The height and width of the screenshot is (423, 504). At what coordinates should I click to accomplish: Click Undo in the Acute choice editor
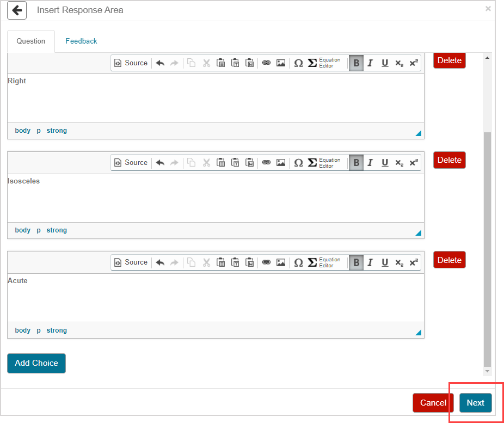160,262
